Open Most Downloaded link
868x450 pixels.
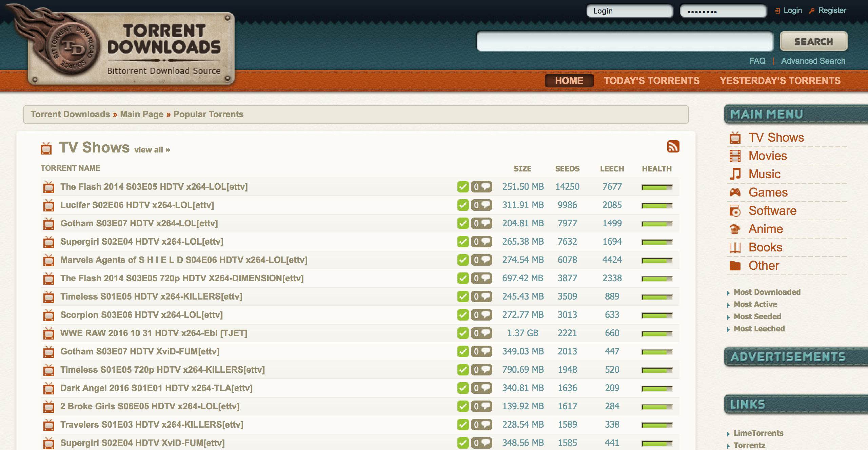767,292
